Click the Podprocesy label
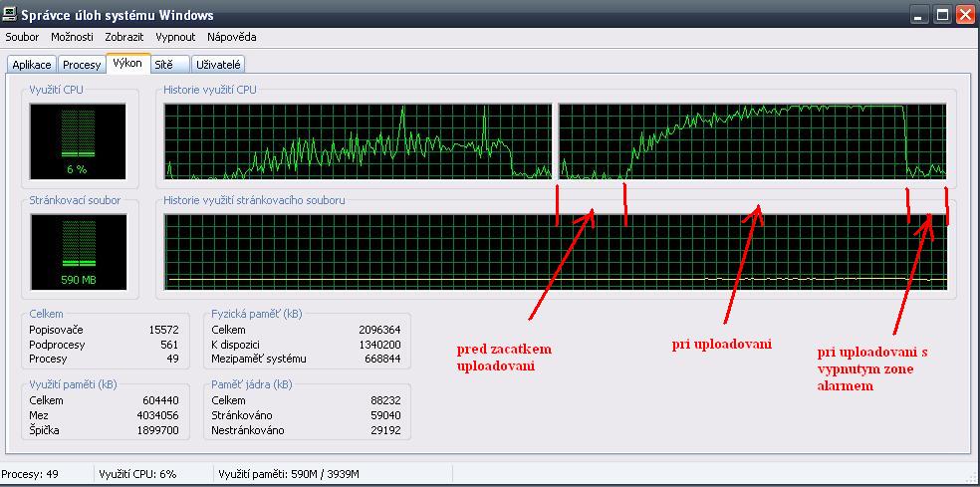The height and width of the screenshot is (487, 980). [57, 345]
